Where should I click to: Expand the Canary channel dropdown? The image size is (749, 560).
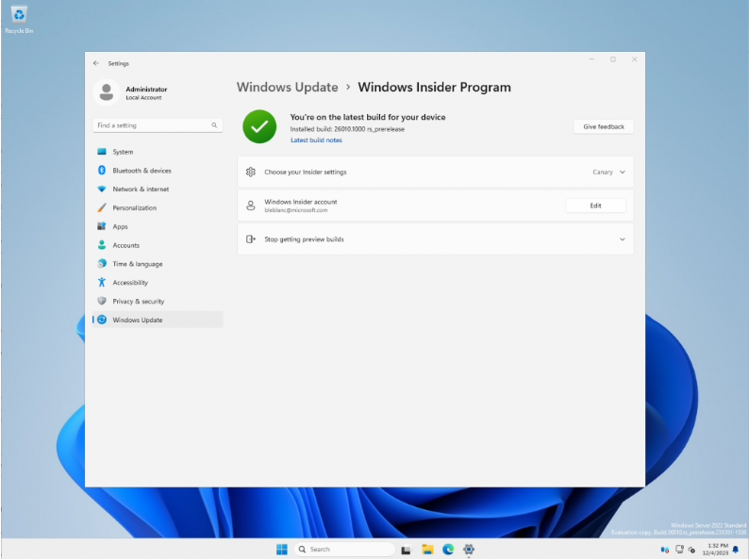[609, 172]
